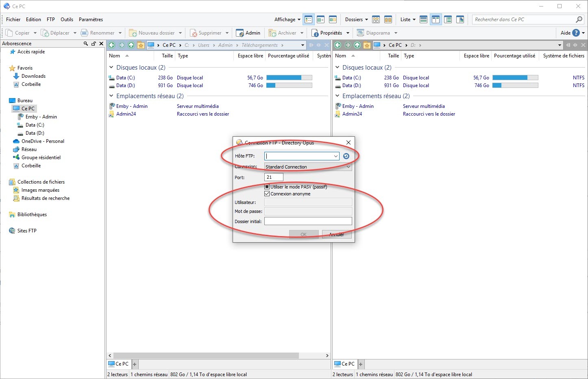The height and width of the screenshot is (379, 588).
Task: Click the right pane Back arrow
Action: click(x=338, y=45)
